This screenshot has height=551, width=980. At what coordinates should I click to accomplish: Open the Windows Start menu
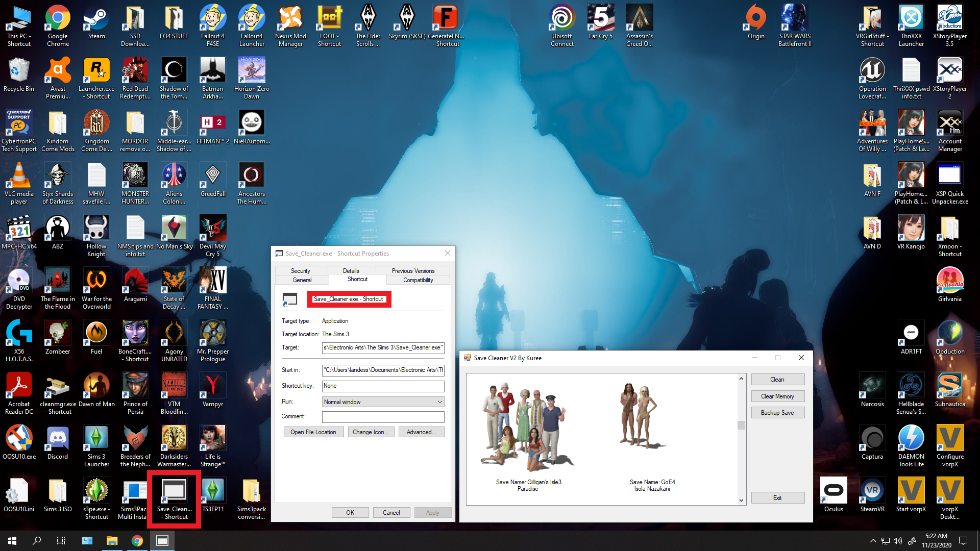(12, 541)
